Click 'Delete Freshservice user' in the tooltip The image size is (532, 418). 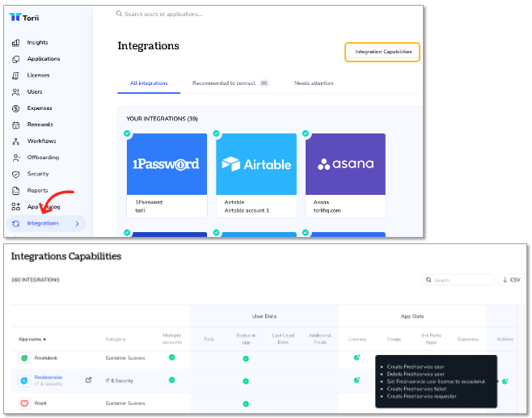tap(416, 374)
